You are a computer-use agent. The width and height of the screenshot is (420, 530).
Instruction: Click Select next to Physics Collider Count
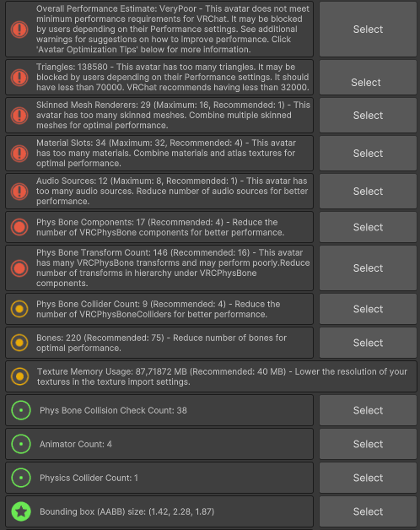tap(368, 478)
